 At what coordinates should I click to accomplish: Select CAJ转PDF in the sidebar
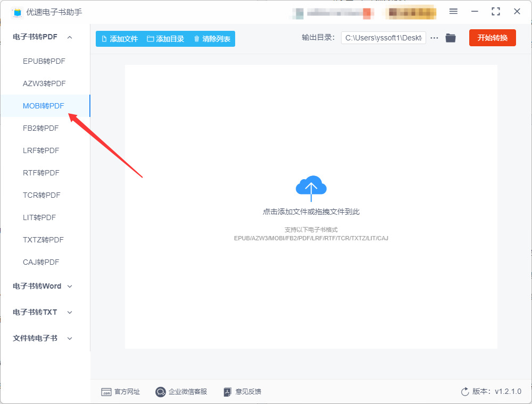click(45, 262)
